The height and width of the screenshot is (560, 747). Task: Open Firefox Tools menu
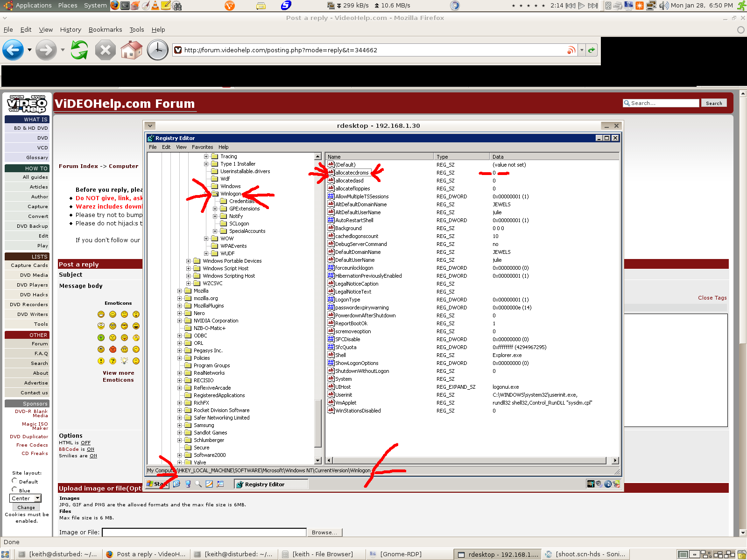click(x=137, y=29)
